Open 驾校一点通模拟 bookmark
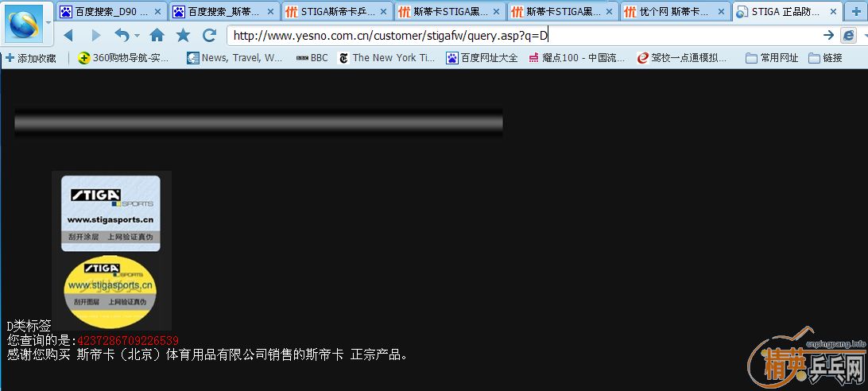The width and height of the screenshot is (868, 391). pos(681,57)
